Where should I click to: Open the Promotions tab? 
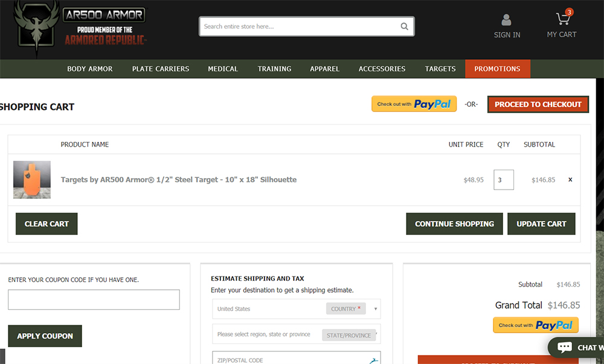497,69
